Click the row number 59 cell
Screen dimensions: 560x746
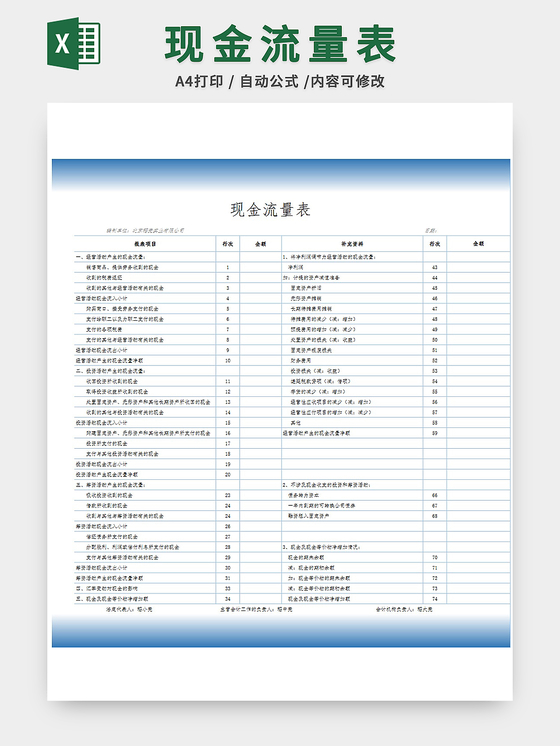434,433
